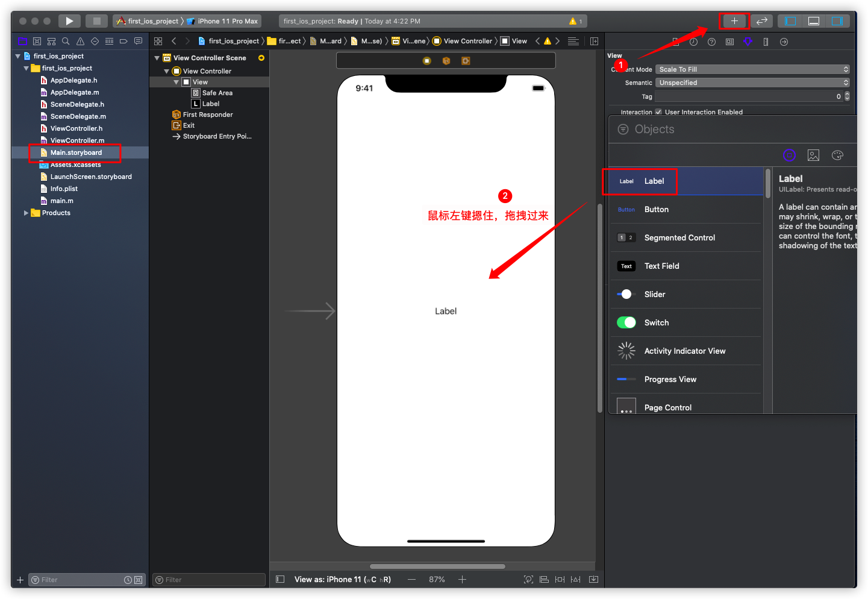Show the Connections inspector arrow
This screenshot has height=599, width=868.
pyautogui.click(x=784, y=42)
